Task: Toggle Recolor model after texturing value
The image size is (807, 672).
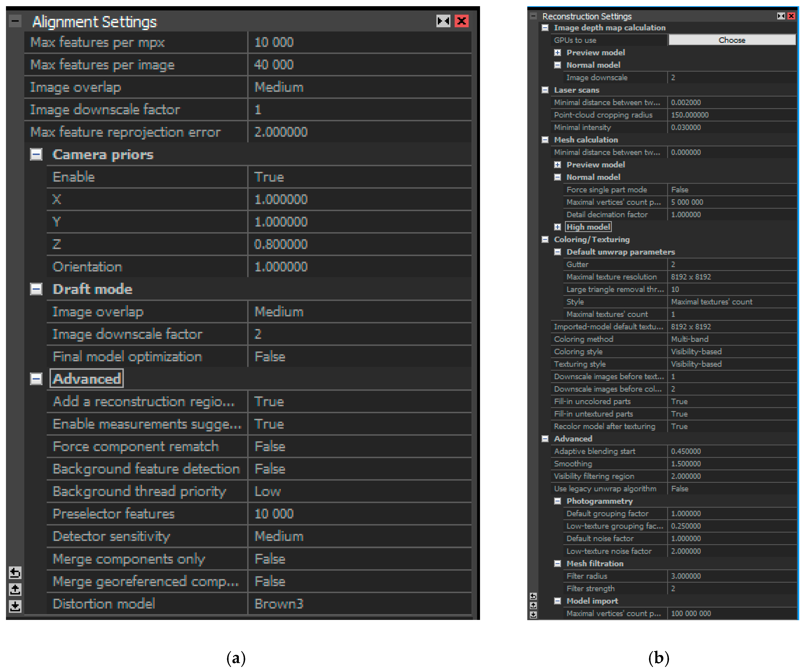Action: (732, 427)
